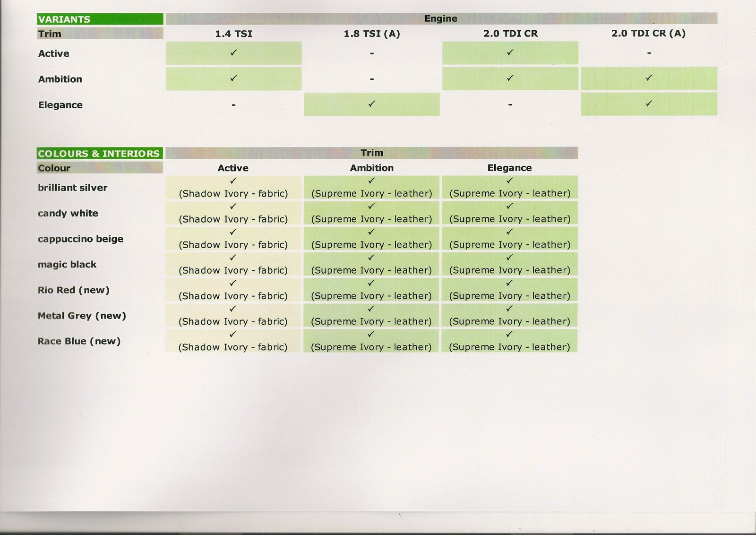Click Race Blue checkmark in Ambition column
The height and width of the screenshot is (535, 756).
point(371,334)
